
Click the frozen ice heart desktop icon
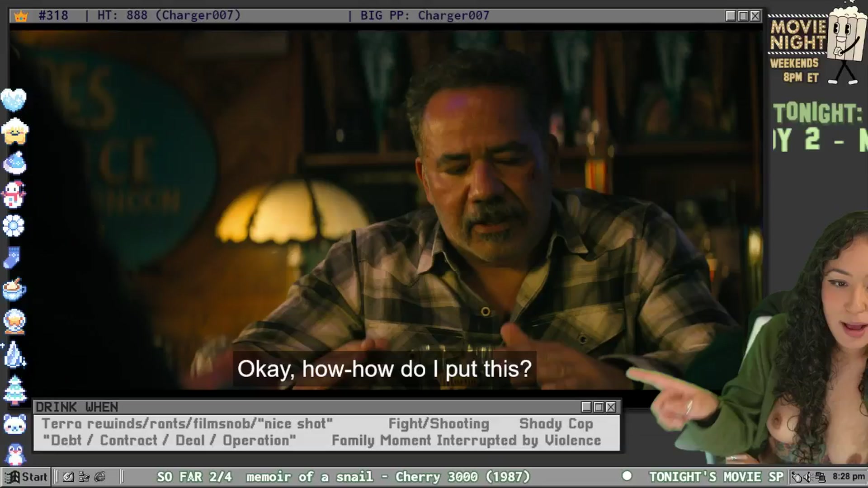14,100
